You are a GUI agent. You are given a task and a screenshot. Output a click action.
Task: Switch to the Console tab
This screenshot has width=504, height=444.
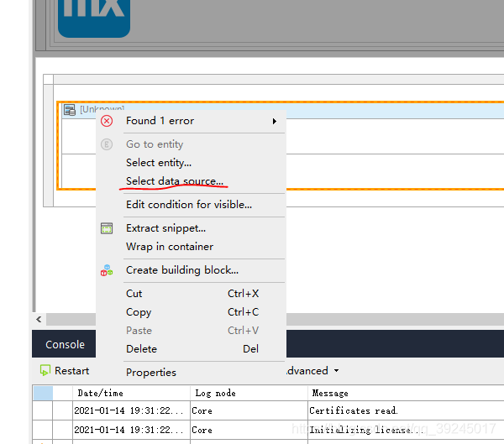(65, 344)
